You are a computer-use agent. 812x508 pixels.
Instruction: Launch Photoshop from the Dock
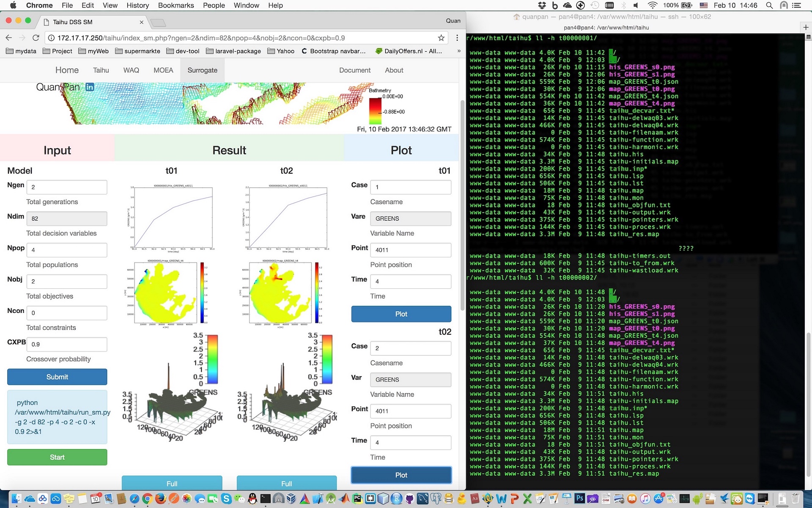[580, 499]
